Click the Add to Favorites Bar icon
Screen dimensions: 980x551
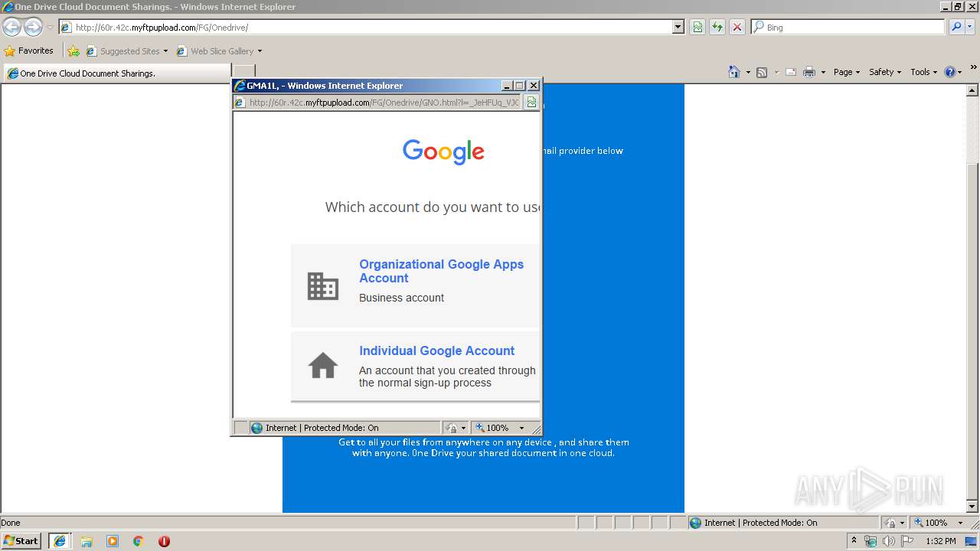pos(73,51)
